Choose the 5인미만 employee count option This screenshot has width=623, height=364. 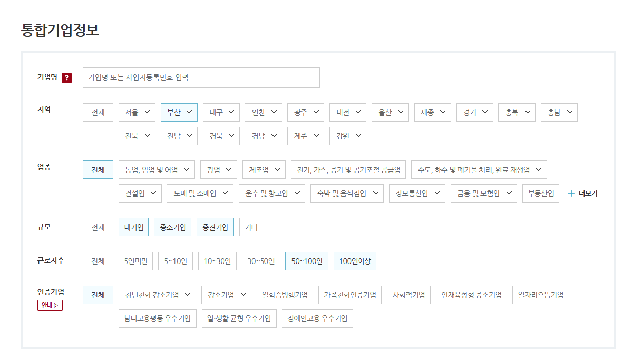(135, 261)
